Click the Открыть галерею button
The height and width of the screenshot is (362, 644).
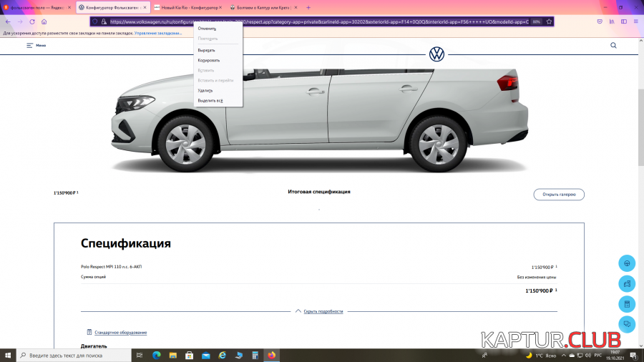coord(559,195)
